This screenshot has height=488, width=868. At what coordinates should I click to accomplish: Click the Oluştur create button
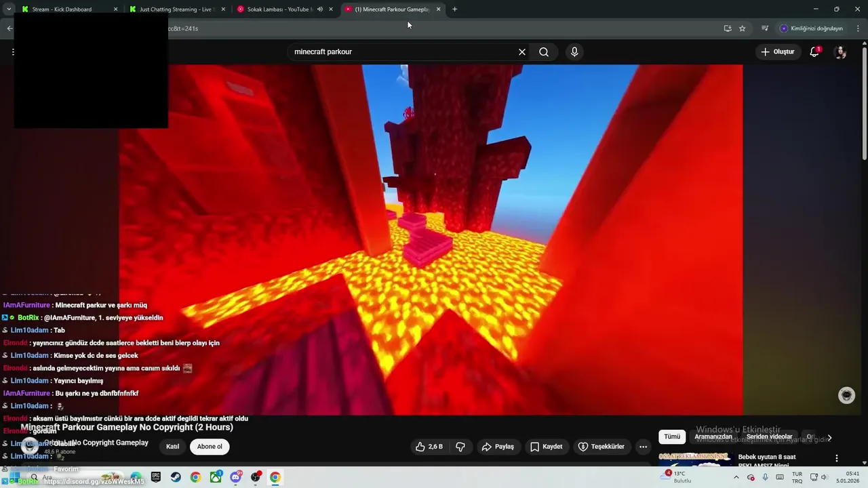click(777, 52)
